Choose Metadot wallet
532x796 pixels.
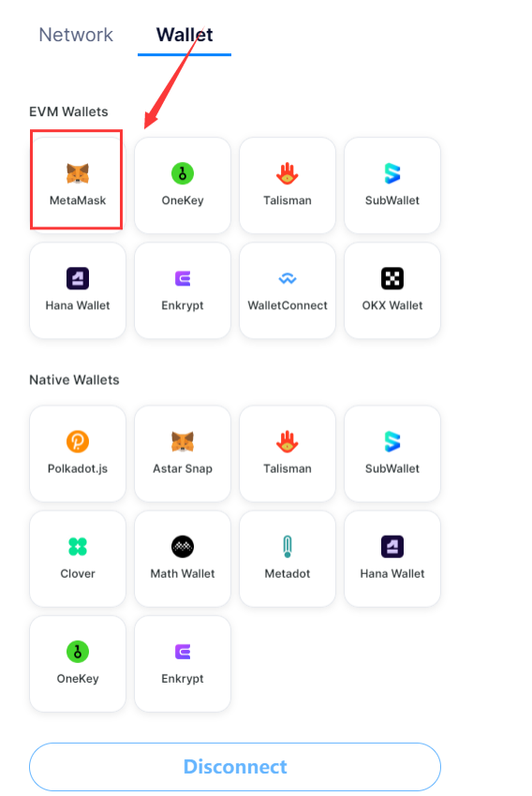(x=288, y=558)
